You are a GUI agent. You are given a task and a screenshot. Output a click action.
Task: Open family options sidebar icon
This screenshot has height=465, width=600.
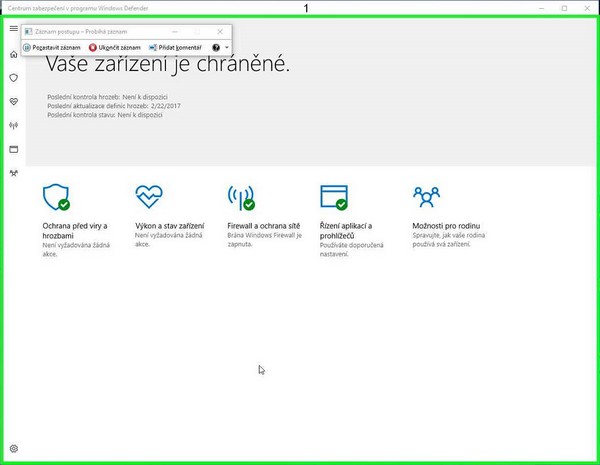pyautogui.click(x=14, y=173)
